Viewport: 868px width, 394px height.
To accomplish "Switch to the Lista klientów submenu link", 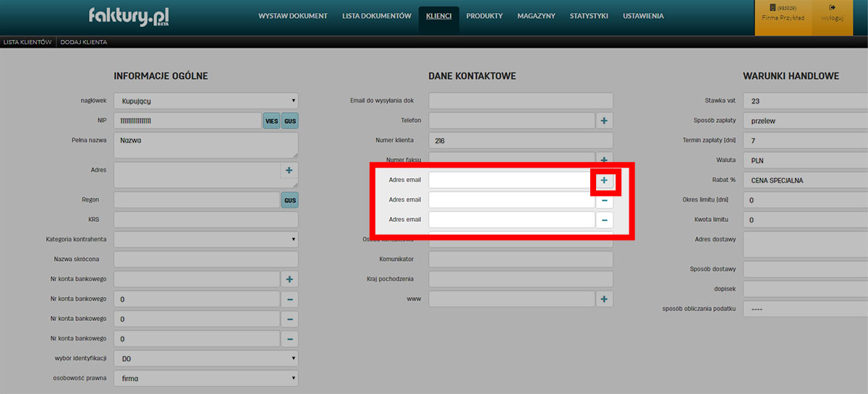I will 27,42.
